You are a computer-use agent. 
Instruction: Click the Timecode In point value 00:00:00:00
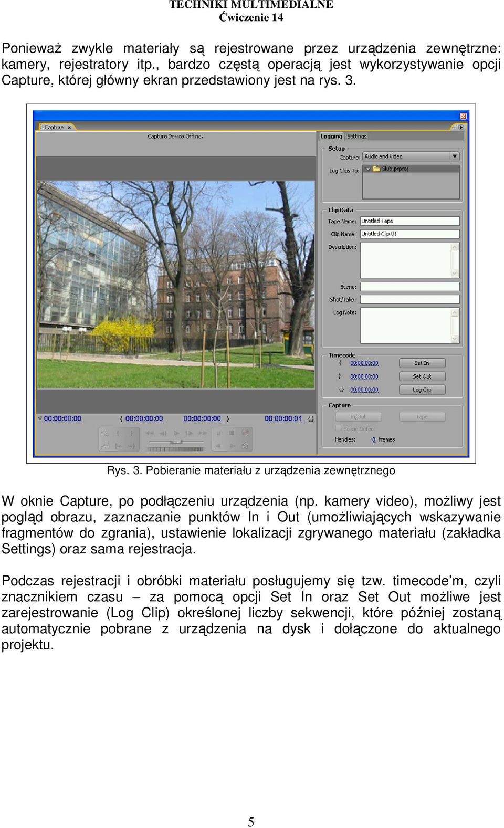click(364, 363)
